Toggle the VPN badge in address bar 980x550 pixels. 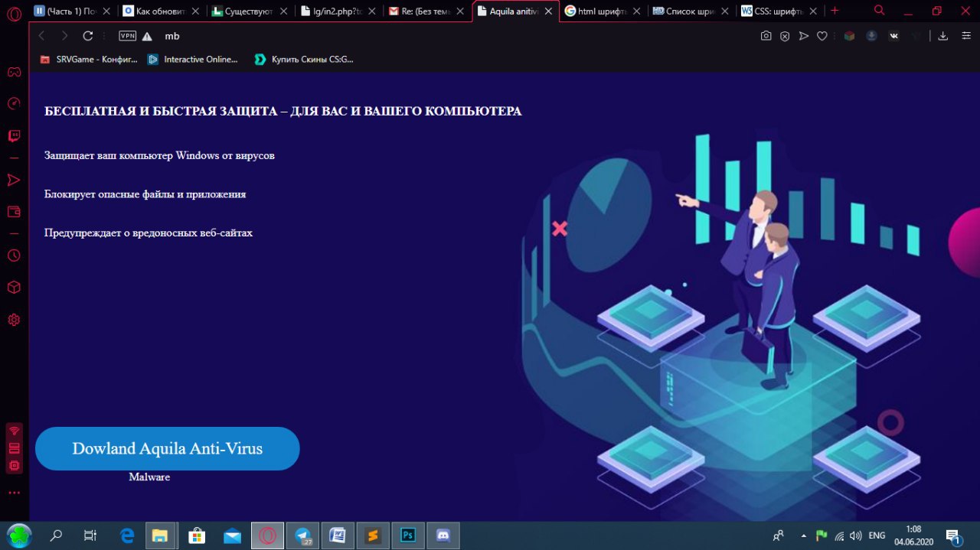click(127, 36)
